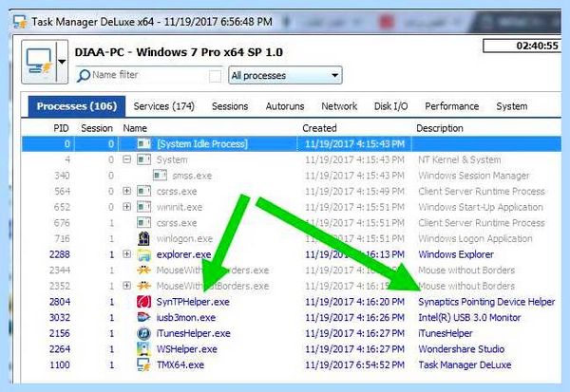This screenshot has height=392, width=570.
Task: Click the WSHelper.exe icon
Action: click(x=143, y=349)
